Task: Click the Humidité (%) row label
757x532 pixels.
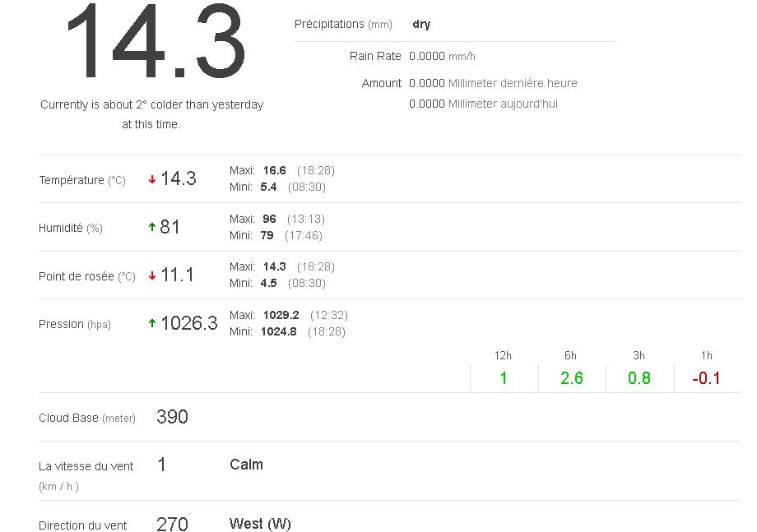Action: coord(71,229)
